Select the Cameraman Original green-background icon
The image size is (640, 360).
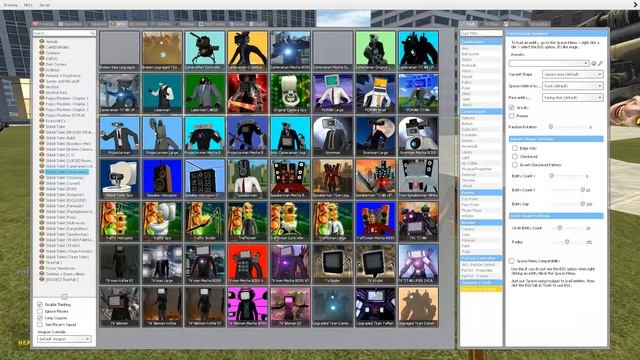375,50
